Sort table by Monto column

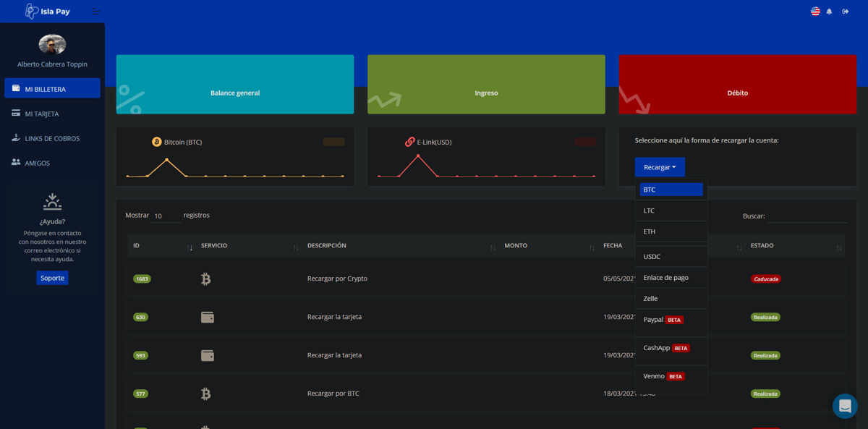pos(549,246)
